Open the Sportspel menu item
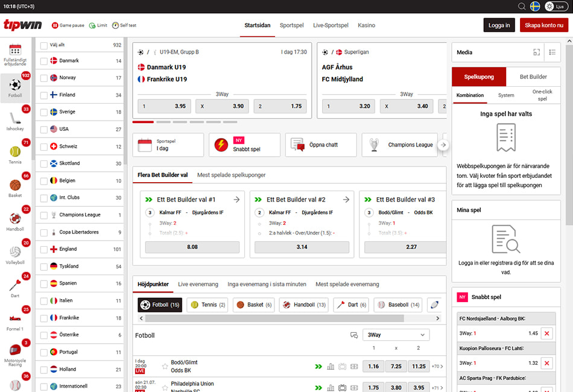 coord(291,25)
